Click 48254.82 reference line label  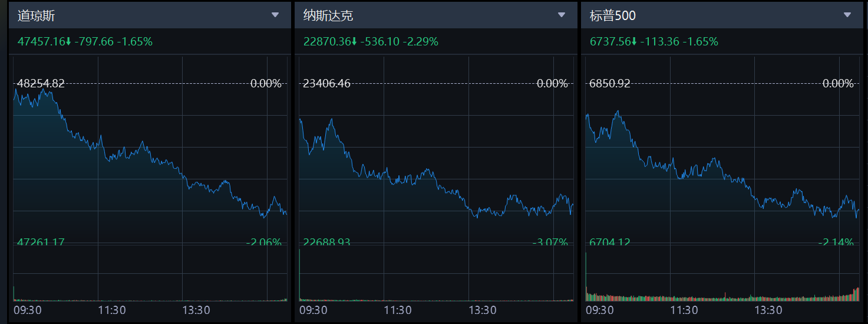(x=41, y=84)
